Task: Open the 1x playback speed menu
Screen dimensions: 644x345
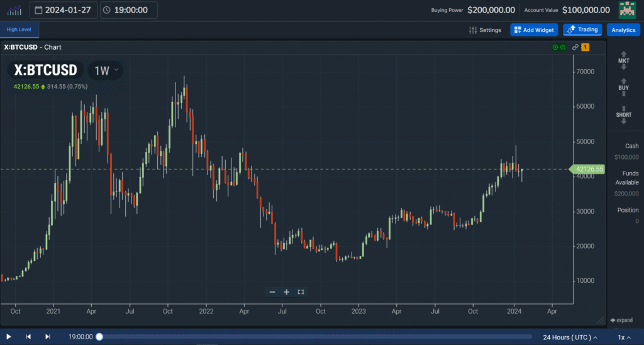Action: [624, 337]
